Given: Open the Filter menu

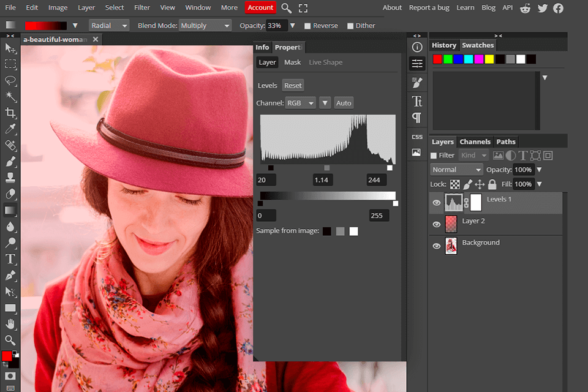Looking at the screenshot, I should coord(142,7).
